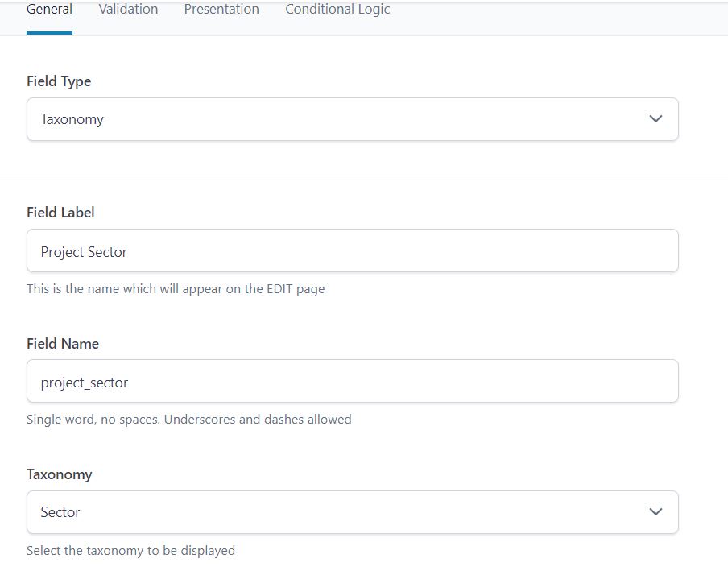This screenshot has height=579, width=728.
Task: Click the 'Field Label' heading label
Action: (x=60, y=213)
